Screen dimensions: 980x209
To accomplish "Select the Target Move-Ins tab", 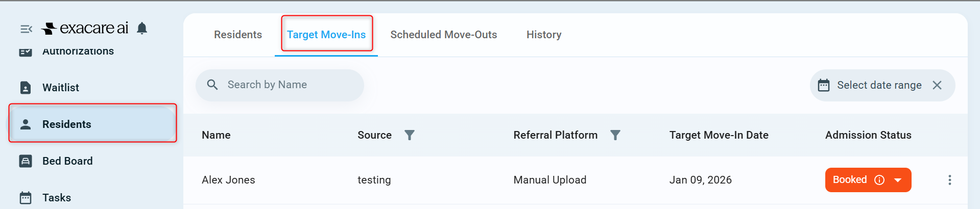I will (326, 35).
